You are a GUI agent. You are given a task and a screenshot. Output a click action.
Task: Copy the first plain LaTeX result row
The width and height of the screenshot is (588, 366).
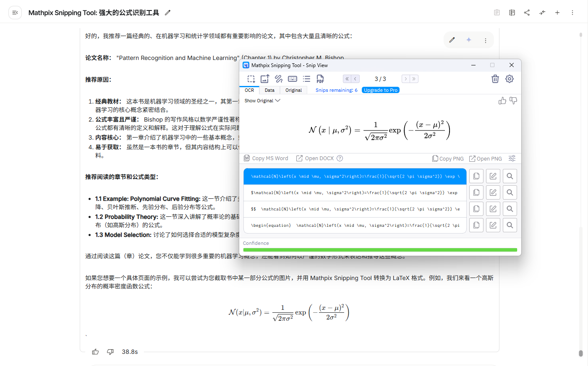coord(476,177)
